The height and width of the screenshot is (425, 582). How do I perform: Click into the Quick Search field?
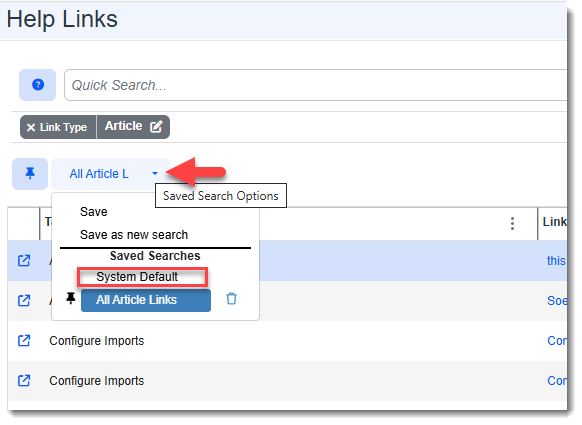point(315,85)
